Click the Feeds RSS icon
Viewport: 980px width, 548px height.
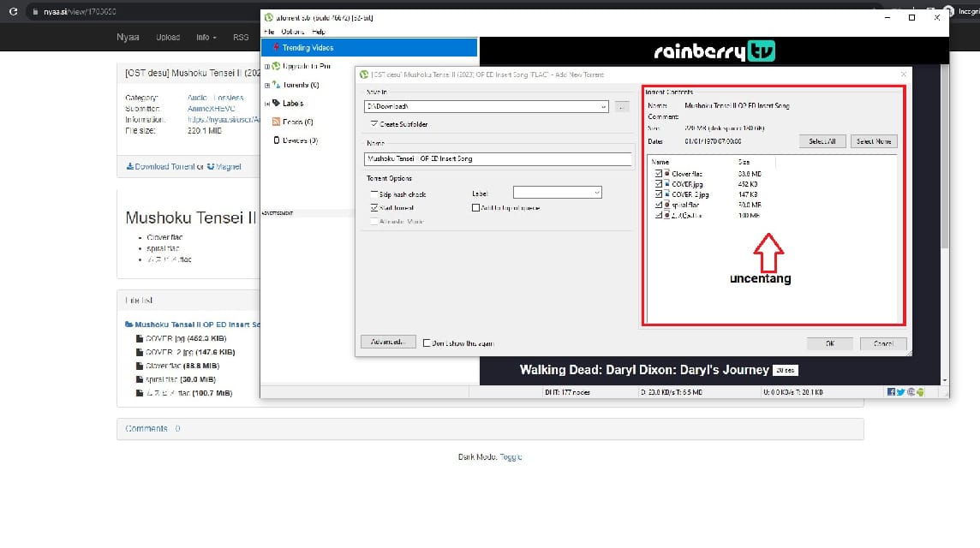click(276, 122)
